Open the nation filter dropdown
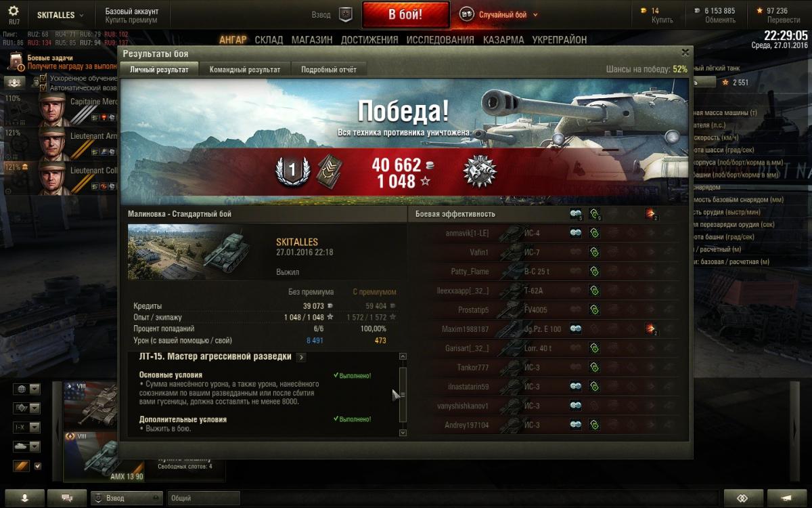 point(27,389)
